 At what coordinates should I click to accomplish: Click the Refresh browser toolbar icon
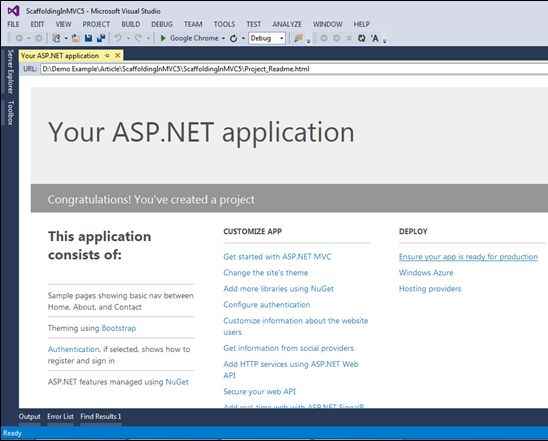(x=233, y=38)
